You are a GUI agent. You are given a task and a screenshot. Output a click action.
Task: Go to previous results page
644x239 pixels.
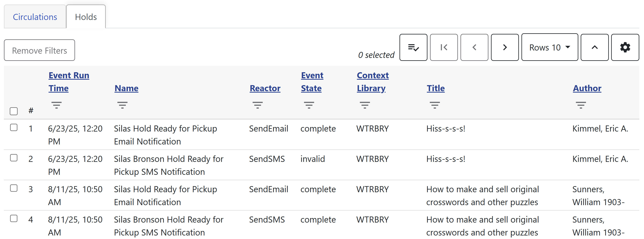pos(474,47)
